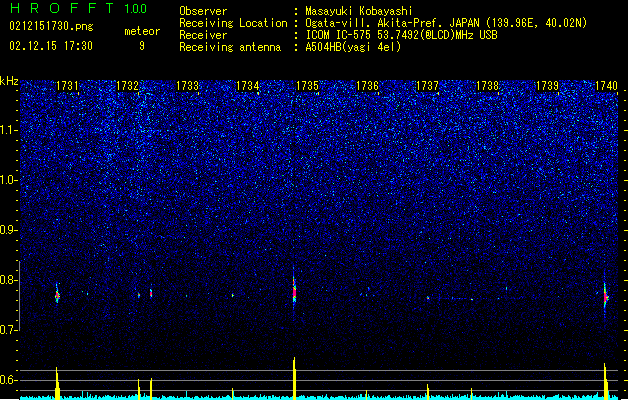
Task: Click the yellow intensity bar at 1740
Action: coord(606,381)
